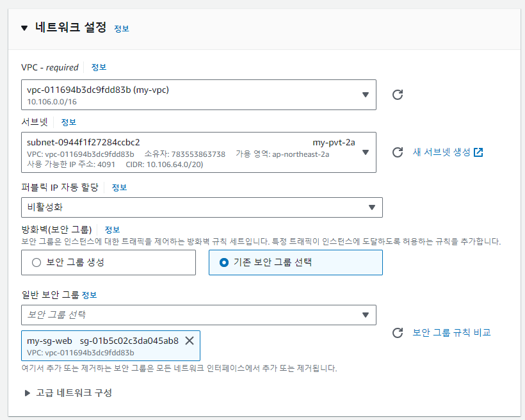Image resolution: width=525 pixels, height=420 pixels.
Task: Open the subnet dropdown my-pvt-2a
Action: 198,152
